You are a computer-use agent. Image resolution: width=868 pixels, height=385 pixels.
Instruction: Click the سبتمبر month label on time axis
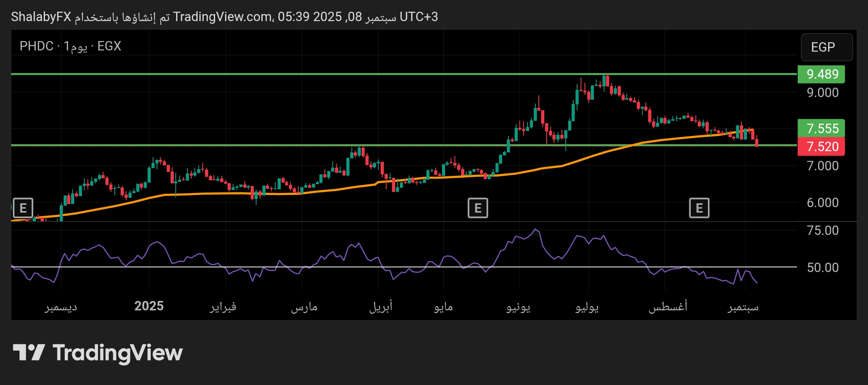click(x=743, y=307)
